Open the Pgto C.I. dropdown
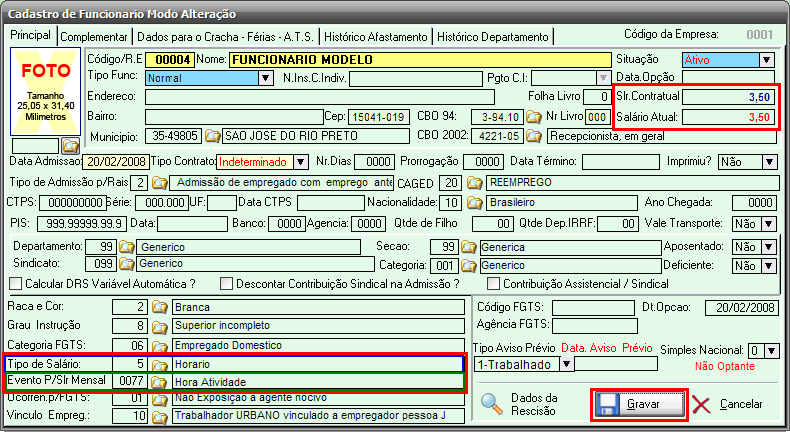 604,78
